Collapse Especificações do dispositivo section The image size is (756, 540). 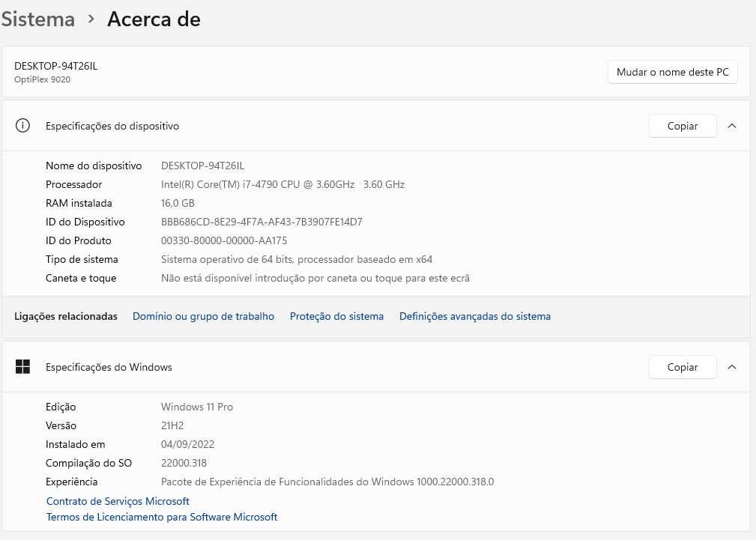point(732,126)
